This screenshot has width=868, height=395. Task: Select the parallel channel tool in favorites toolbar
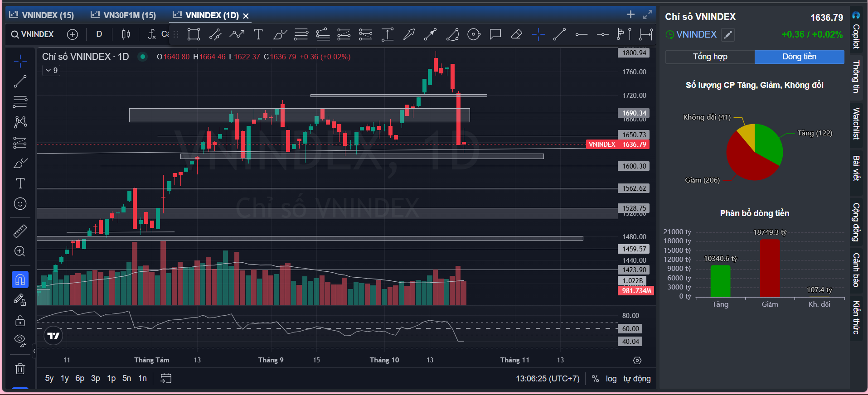click(x=215, y=34)
